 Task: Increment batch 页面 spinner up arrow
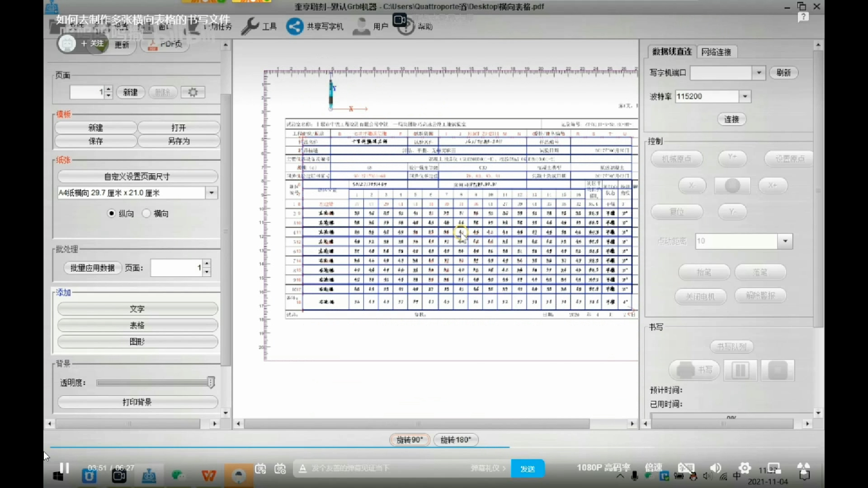[207, 263]
